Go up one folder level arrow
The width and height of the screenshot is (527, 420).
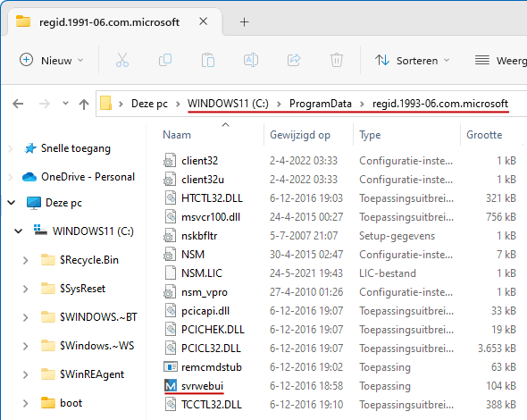click(84, 104)
